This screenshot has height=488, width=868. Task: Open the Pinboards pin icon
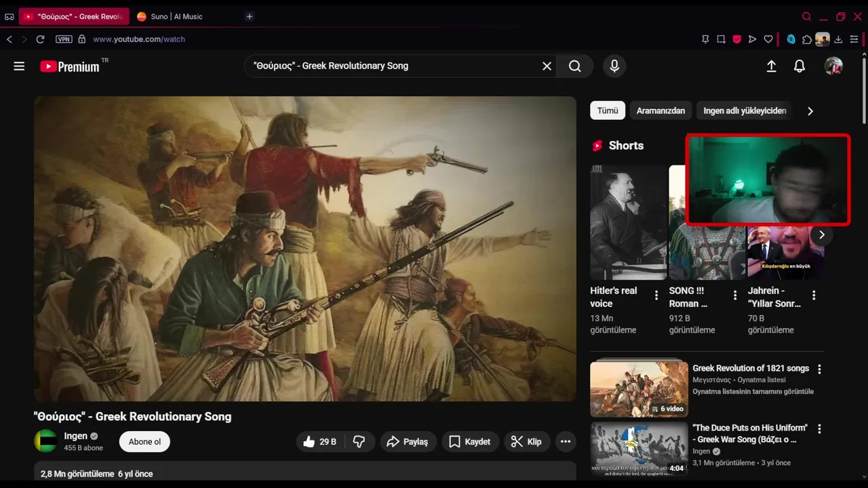(x=705, y=39)
